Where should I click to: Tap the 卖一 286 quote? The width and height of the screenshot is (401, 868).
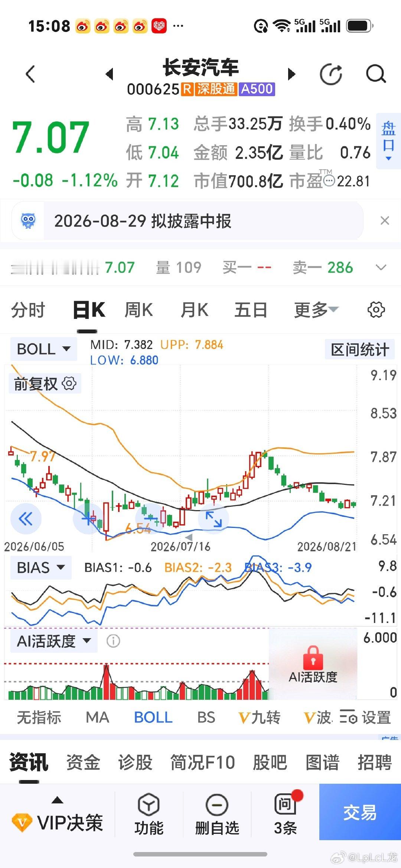[x=323, y=267]
